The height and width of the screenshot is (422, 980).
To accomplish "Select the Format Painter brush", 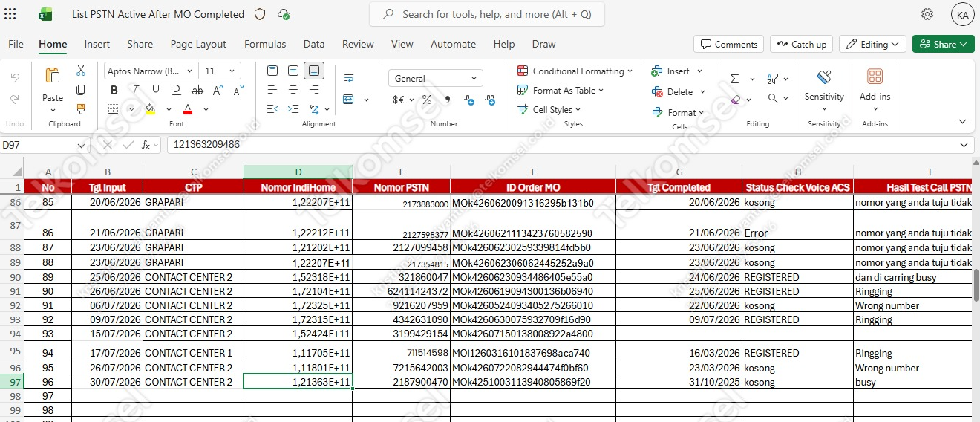I will (x=81, y=109).
